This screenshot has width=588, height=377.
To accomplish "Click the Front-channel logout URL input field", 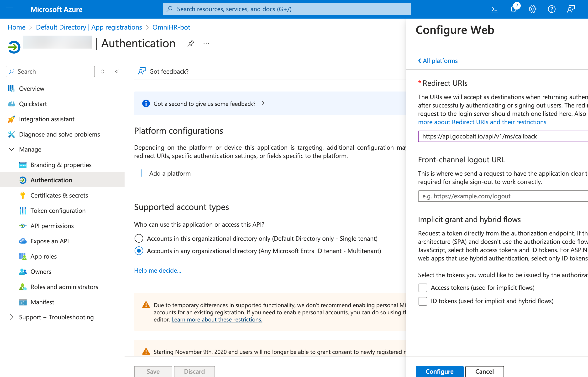I will click(502, 196).
